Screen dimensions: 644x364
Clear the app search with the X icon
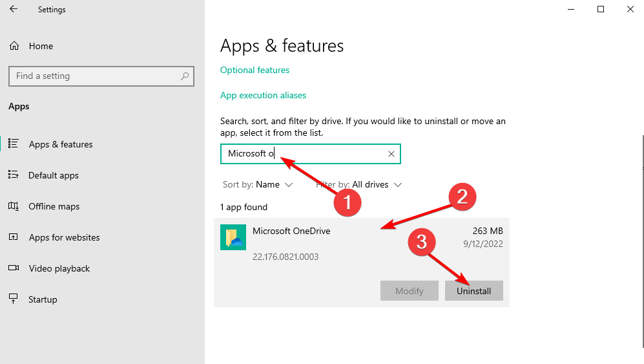click(391, 154)
